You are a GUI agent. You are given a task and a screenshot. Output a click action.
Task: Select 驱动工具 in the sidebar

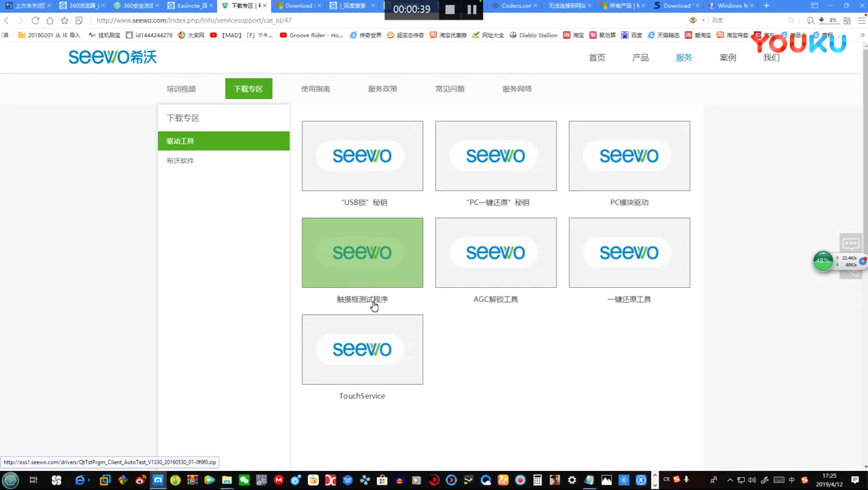[224, 141]
